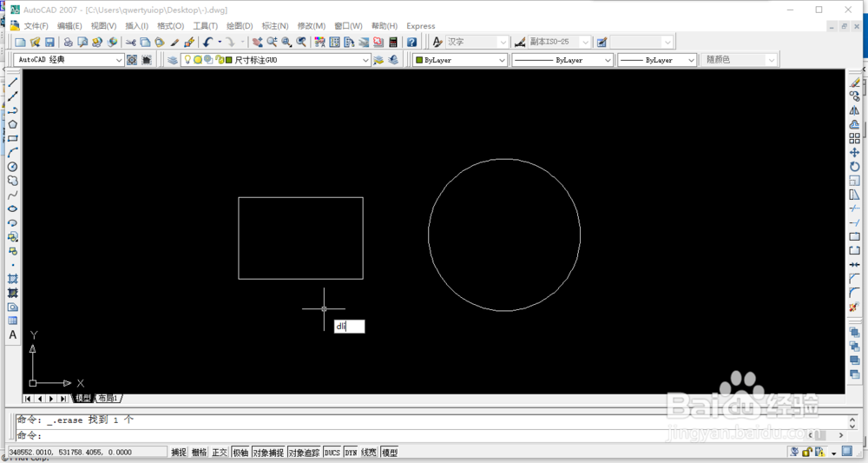Toggle 极轴 polar tracking in status bar

tap(240, 453)
